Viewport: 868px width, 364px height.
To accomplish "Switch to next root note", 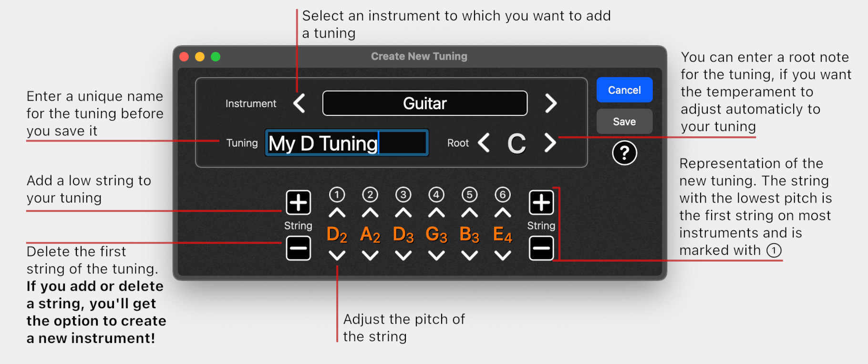I will click(x=550, y=143).
